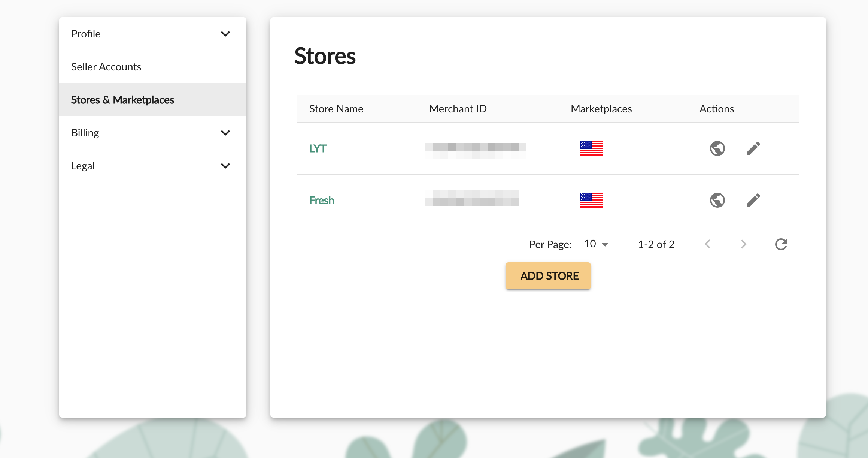The width and height of the screenshot is (868, 458).
Task: Go to previous page of stores
Action: pos(707,244)
